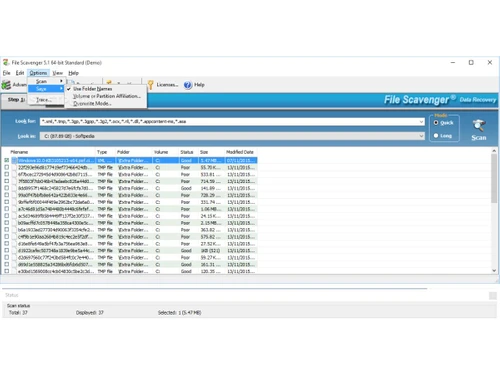Click the Displayed: 37 status text

coord(90,313)
